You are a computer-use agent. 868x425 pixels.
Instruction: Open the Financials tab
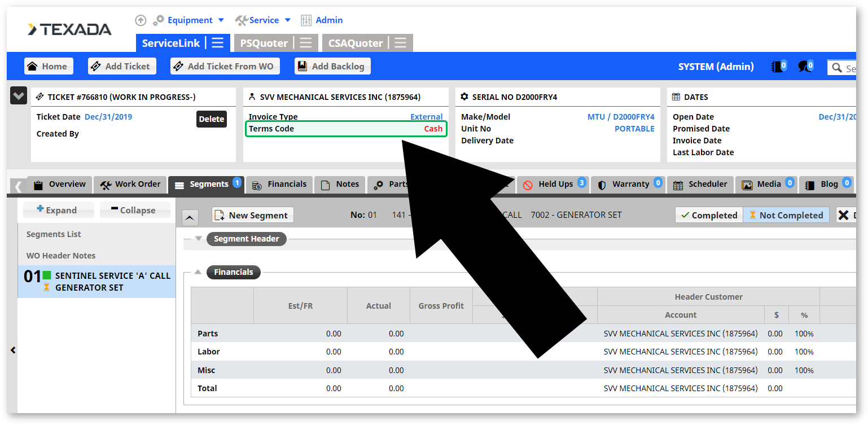[x=279, y=185]
